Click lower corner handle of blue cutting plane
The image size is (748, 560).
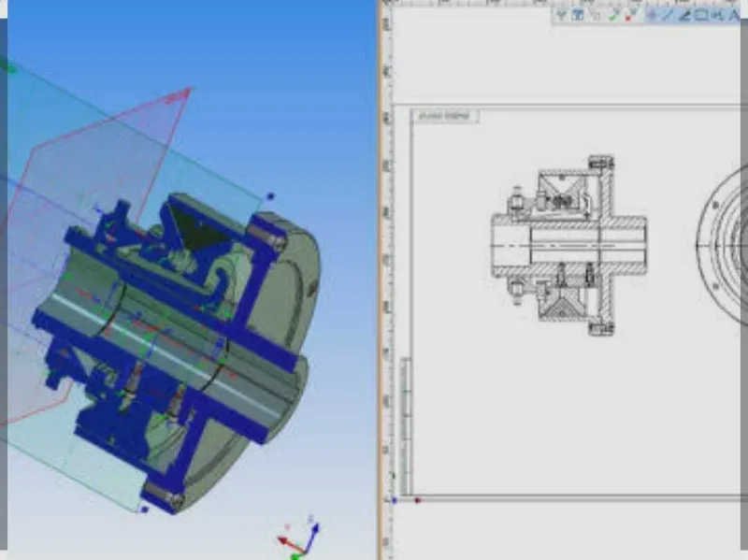[145, 510]
